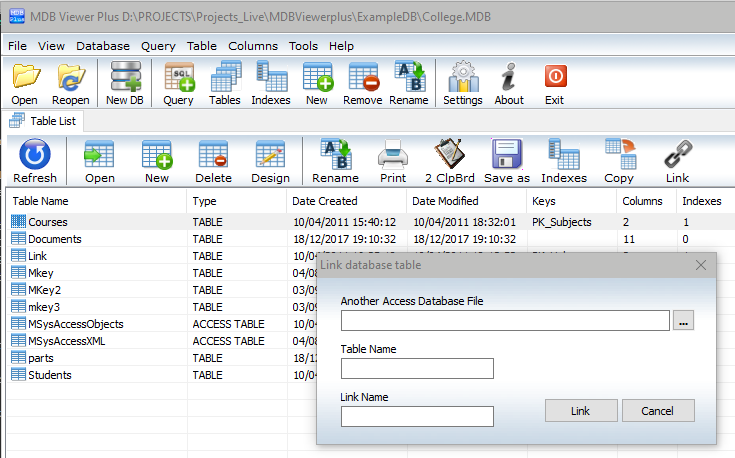Image resolution: width=735 pixels, height=458 pixels.
Task: Click the Indexes column header in table list
Action: pos(705,201)
